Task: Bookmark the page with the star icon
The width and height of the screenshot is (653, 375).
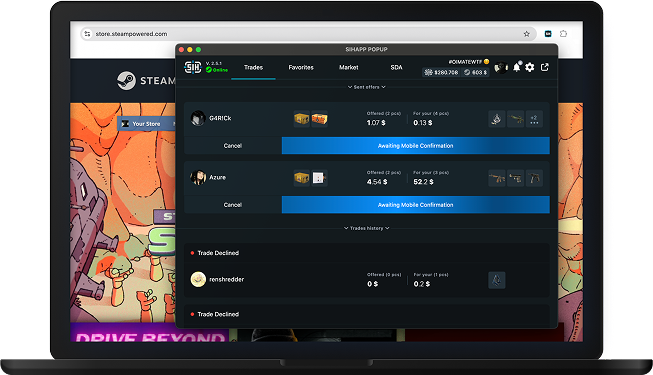Action: click(526, 34)
